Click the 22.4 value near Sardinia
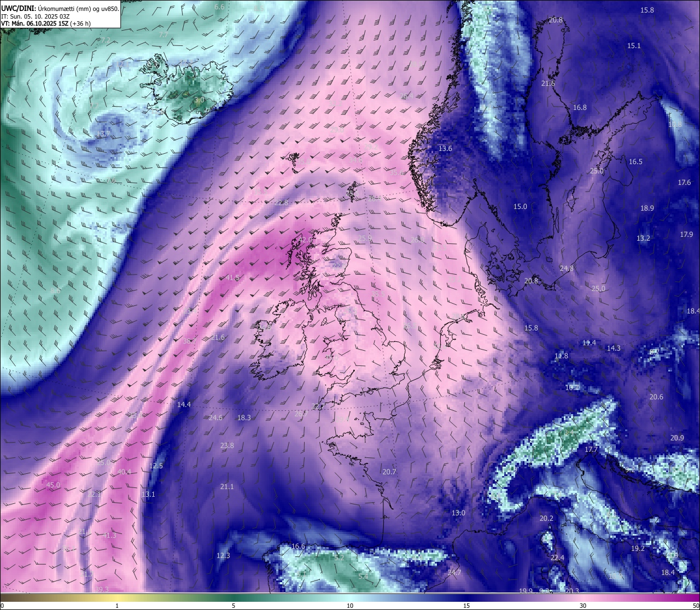This screenshot has height=610, width=700. tap(557, 558)
